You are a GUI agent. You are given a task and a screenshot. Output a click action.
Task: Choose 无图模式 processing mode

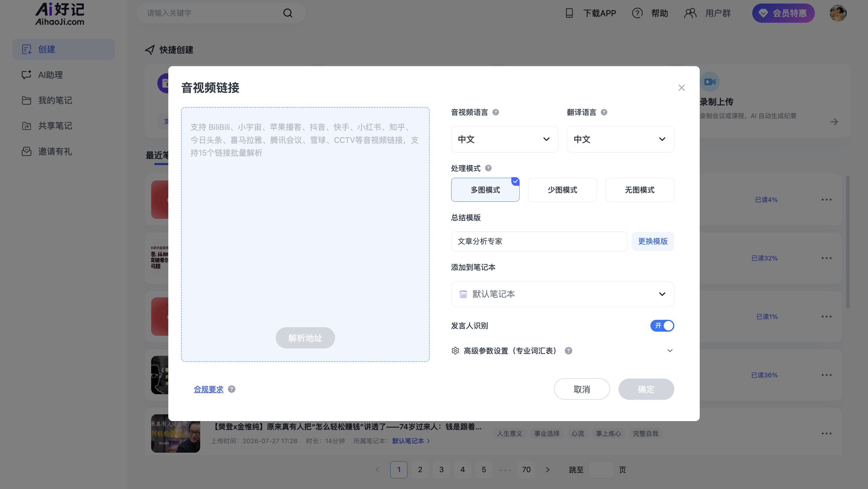(x=639, y=190)
